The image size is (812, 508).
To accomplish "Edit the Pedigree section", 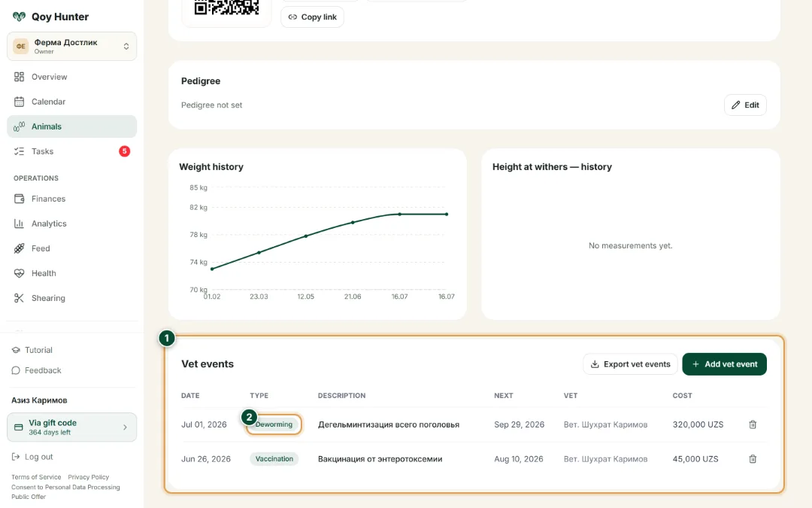I will coord(744,105).
